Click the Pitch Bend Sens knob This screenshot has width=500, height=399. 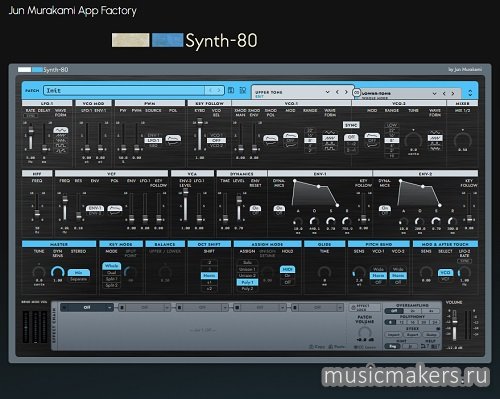[359, 273]
